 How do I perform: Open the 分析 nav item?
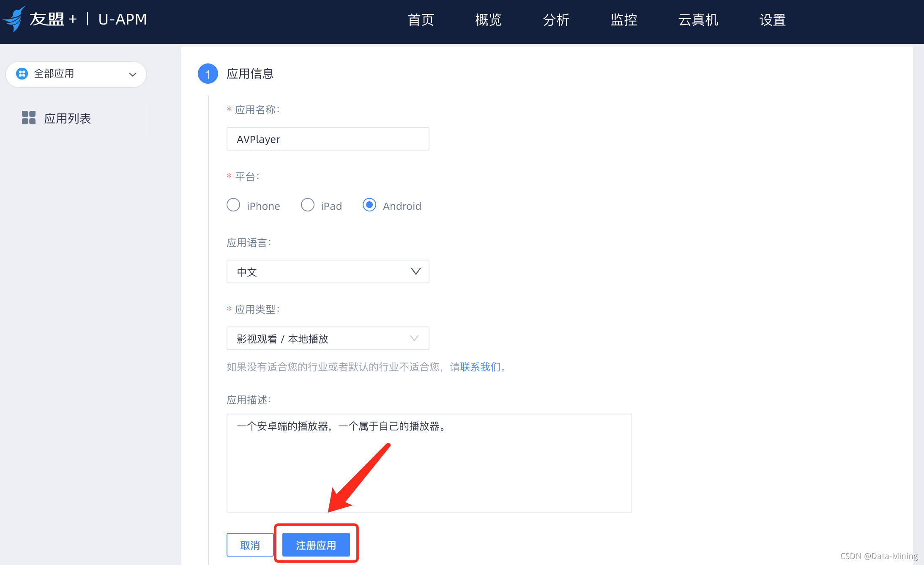[x=556, y=20]
